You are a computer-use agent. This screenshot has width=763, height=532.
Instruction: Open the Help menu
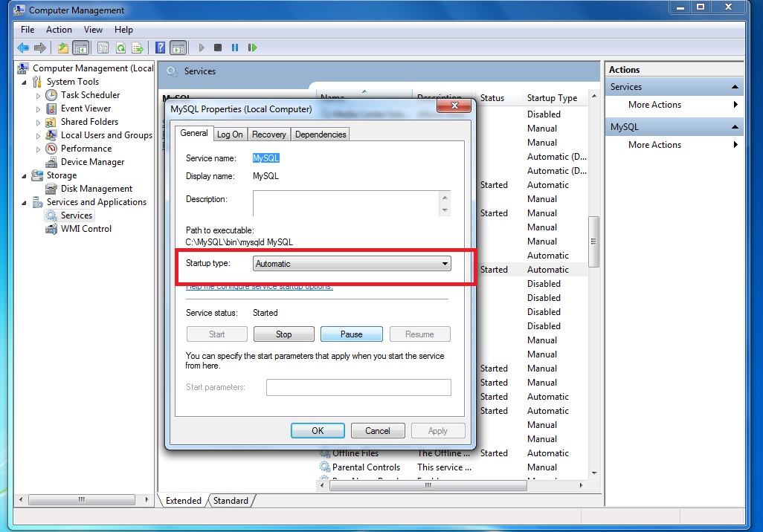click(123, 30)
